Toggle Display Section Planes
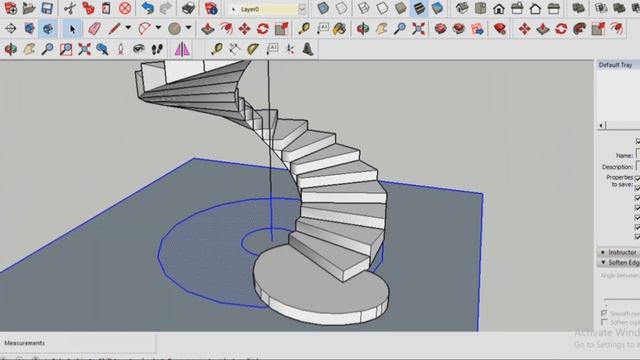 pyautogui.click(x=29, y=29)
